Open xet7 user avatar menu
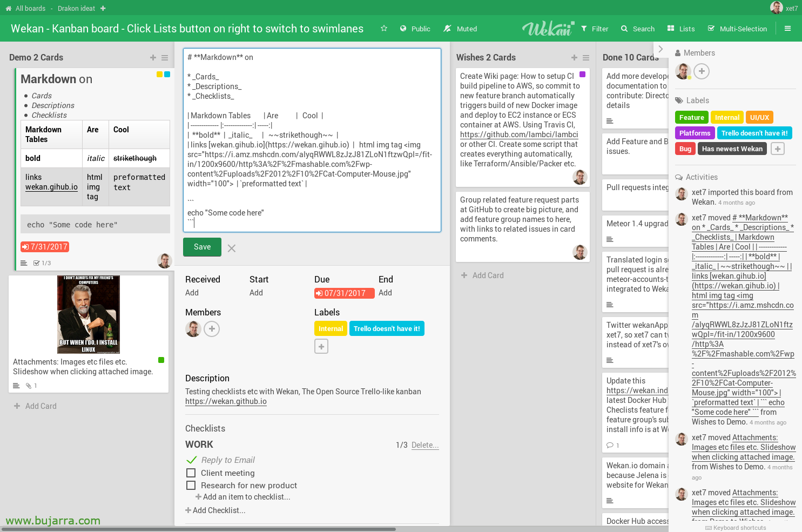Screen dimensions: 802x532 click(x=777, y=8)
